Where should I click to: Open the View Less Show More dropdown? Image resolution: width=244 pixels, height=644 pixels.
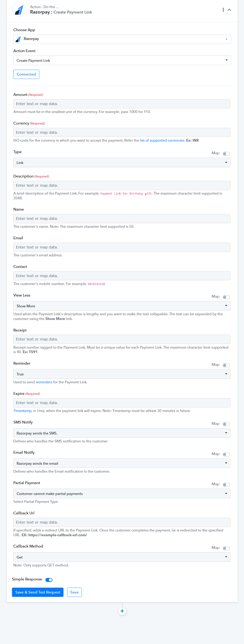point(122,306)
